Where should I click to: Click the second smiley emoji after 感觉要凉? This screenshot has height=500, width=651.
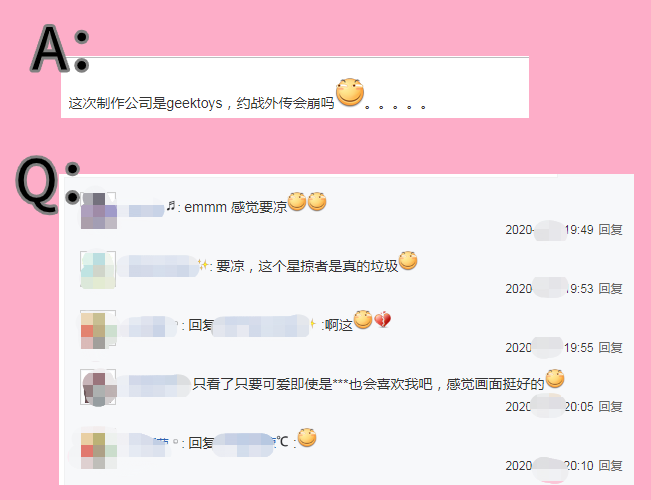coord(317,201)
